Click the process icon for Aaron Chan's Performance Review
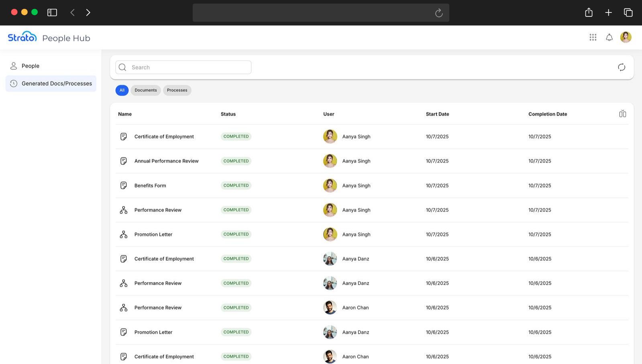Viewport: 642px width, 364px height. tap(124, 308)
